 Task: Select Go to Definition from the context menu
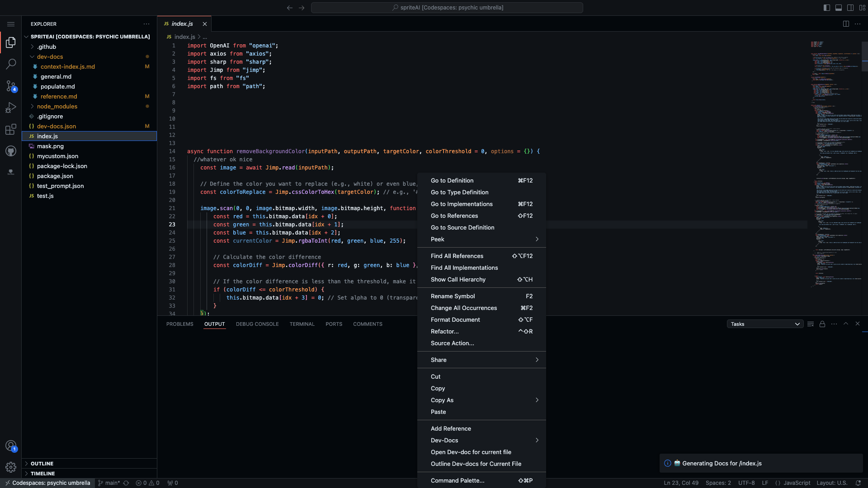(x=452, y=180)
